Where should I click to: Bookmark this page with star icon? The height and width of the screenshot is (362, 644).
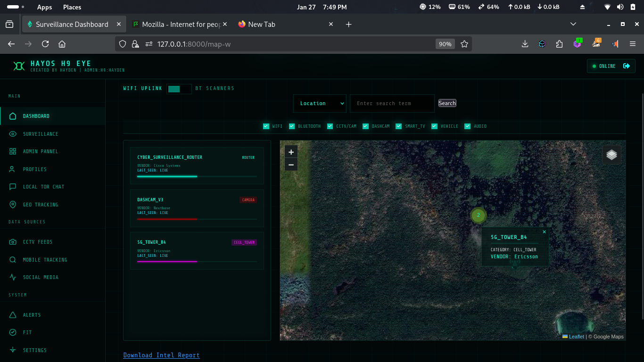point(464,44)
